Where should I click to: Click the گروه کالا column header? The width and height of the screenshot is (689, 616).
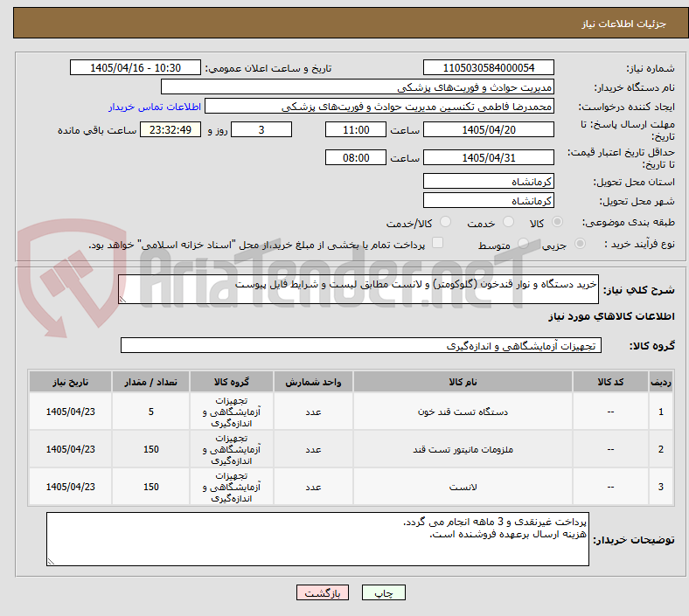[232, 382]
